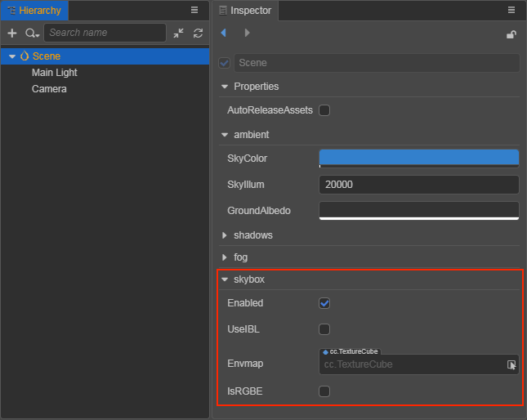This screenshot has width=527, height=420.
Task: Select the Scene row in the Hierarchy
Action: [x=105, y=56]
